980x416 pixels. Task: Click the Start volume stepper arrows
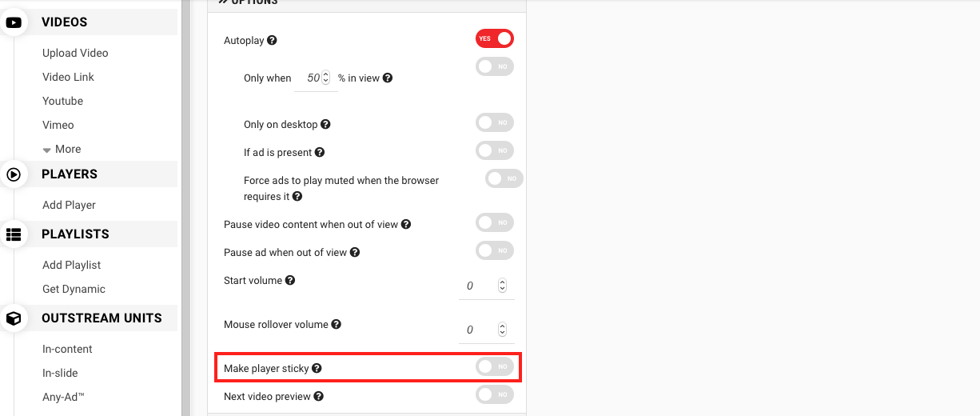(502, 286)
